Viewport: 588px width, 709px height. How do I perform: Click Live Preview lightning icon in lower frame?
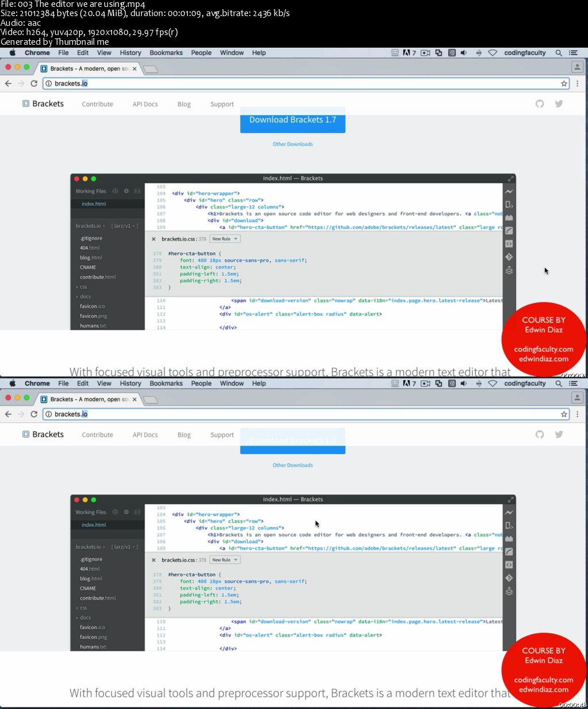[x=509, y=512]
